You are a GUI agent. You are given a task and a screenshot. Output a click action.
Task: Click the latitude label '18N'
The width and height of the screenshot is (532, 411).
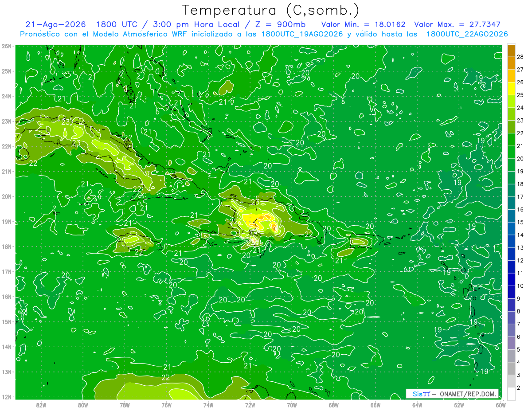[x=6, y=247]
